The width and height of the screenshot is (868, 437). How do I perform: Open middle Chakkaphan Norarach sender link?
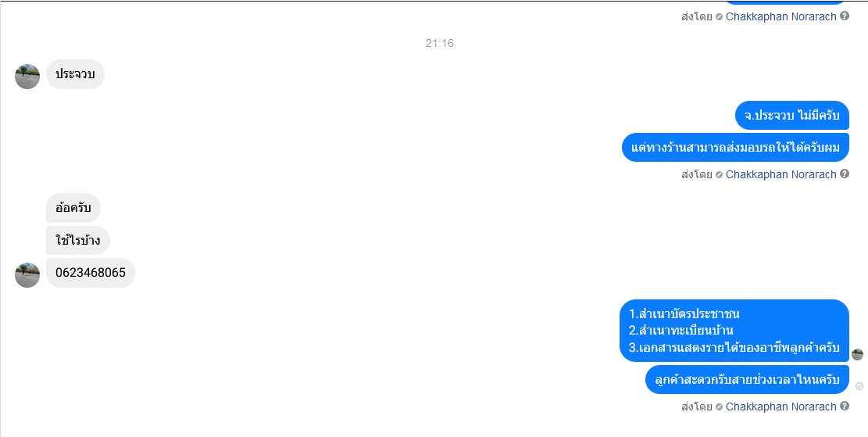tap(780, 174)
